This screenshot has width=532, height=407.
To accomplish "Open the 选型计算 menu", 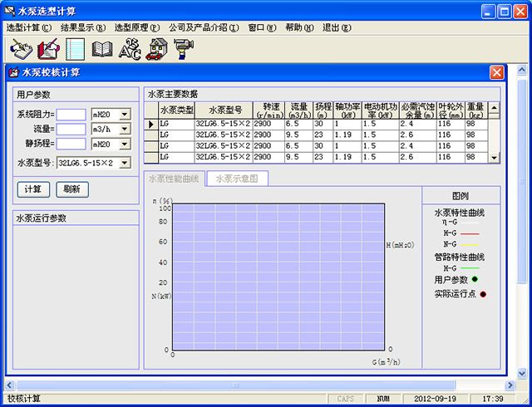I will (28, 27).
